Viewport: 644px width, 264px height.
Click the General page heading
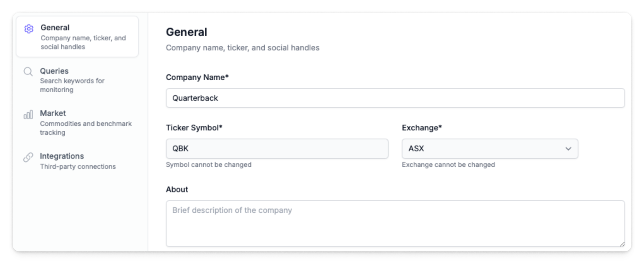coord(186,32)
